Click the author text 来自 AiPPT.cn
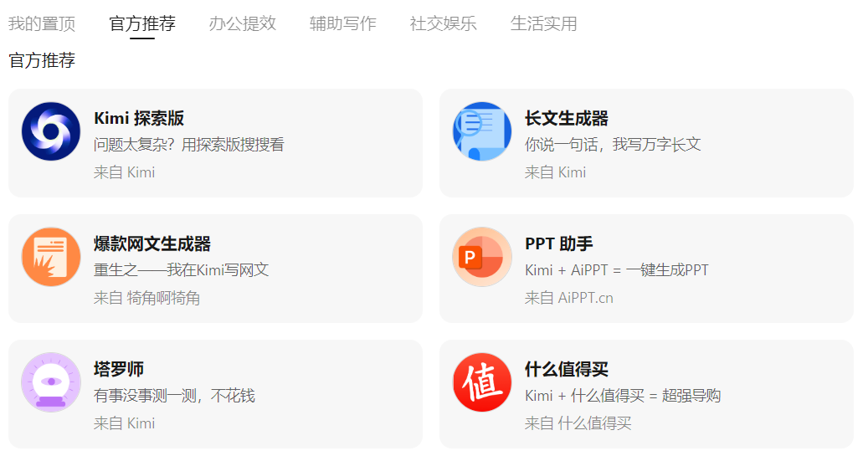Image resolution: width=868 pixels, height=456 pixels. [x=569, y=298]
